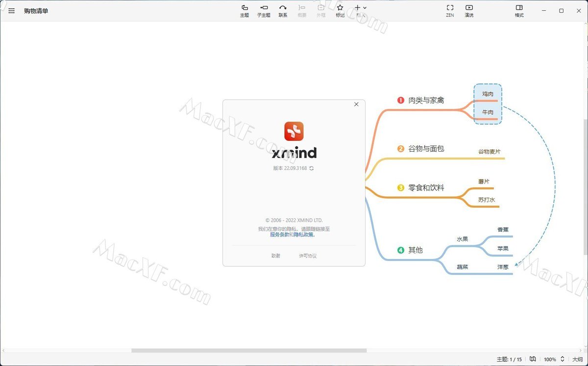Select the 谷物与面包 topic

click(426, 149)
